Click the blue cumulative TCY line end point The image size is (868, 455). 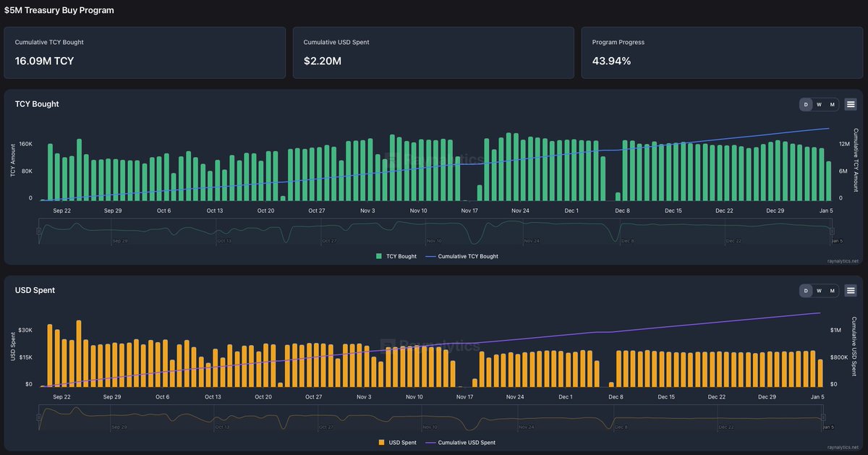[828, 129]
